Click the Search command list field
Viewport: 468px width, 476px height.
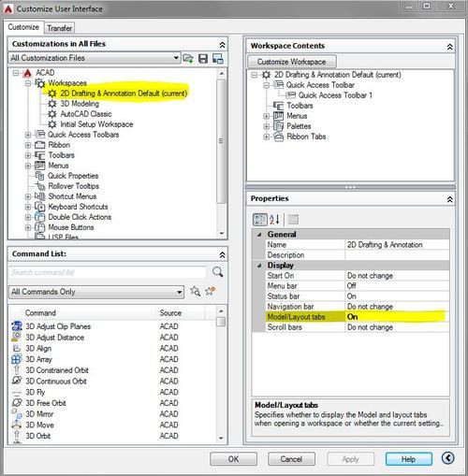tap(108, 272)
